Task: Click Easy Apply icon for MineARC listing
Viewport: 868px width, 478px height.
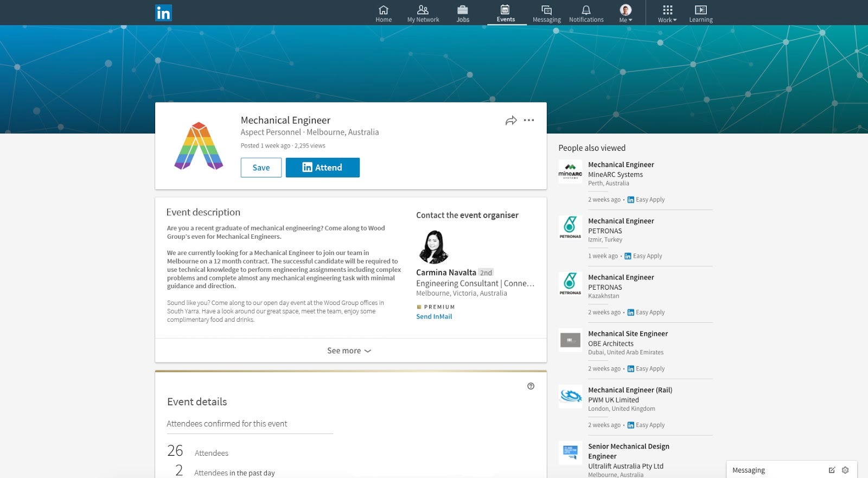Action: coord(631,200)
